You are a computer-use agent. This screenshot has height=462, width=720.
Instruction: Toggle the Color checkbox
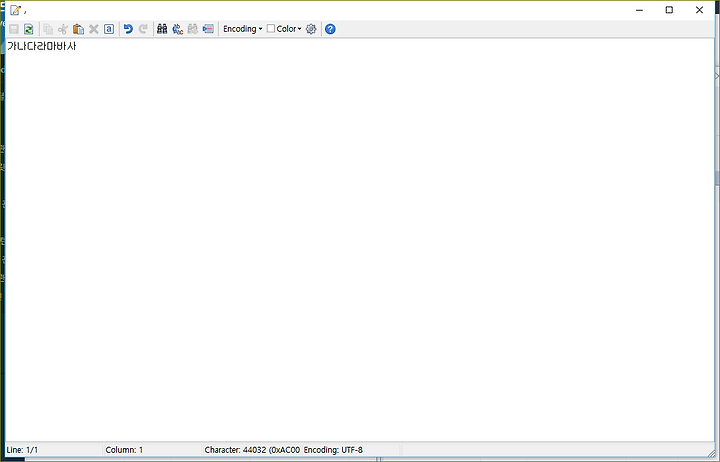coord(271,28)
